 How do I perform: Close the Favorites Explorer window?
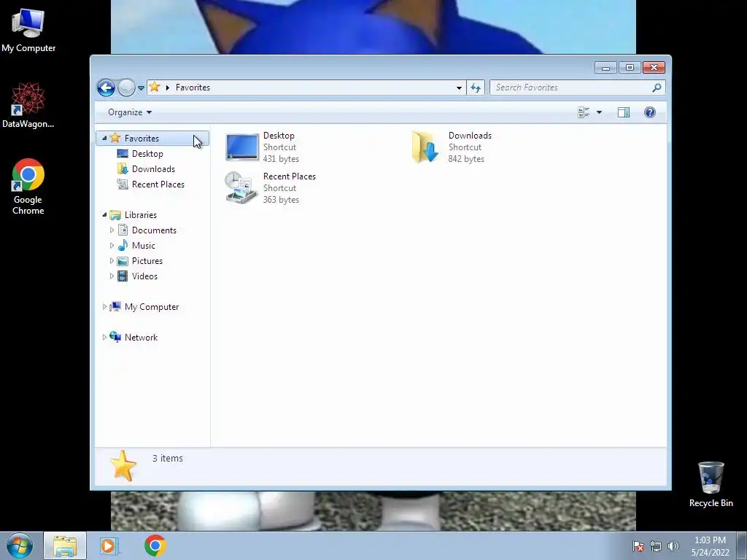[x=654, y=68]
